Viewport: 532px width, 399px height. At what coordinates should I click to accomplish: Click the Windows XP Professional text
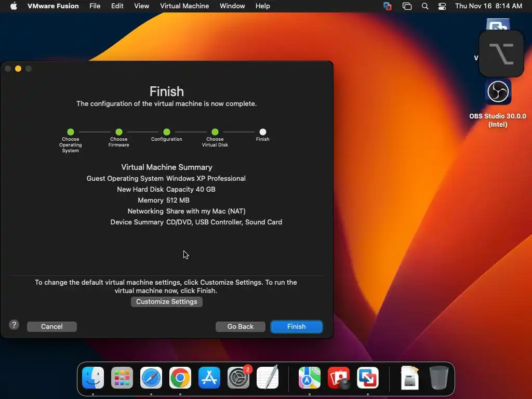(206, 179)
